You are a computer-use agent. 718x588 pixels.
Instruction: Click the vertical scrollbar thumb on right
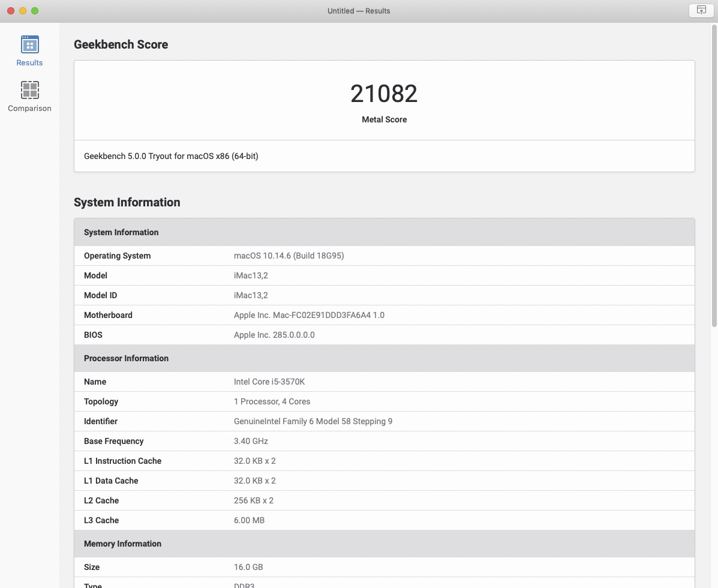[713, 174]
